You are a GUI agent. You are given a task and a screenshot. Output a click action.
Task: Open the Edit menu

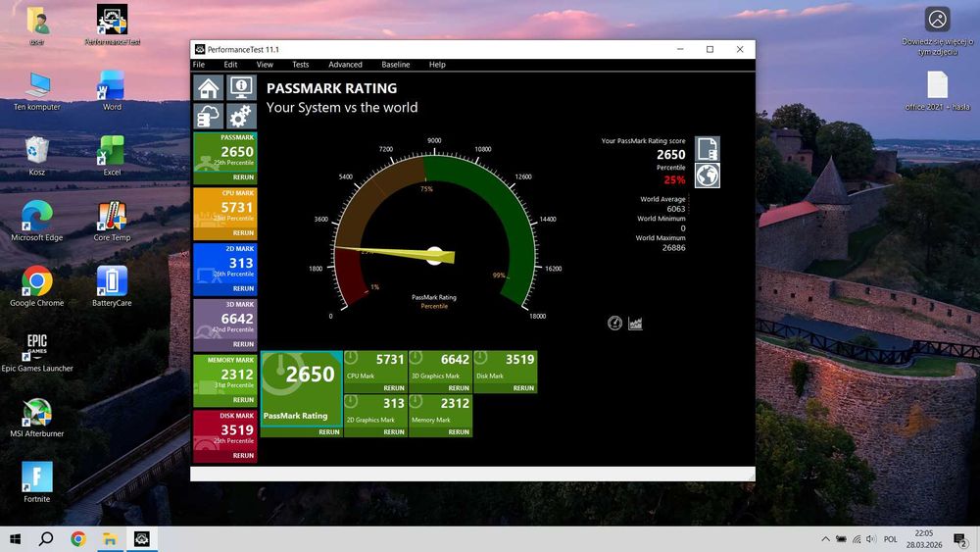[230, 65]
